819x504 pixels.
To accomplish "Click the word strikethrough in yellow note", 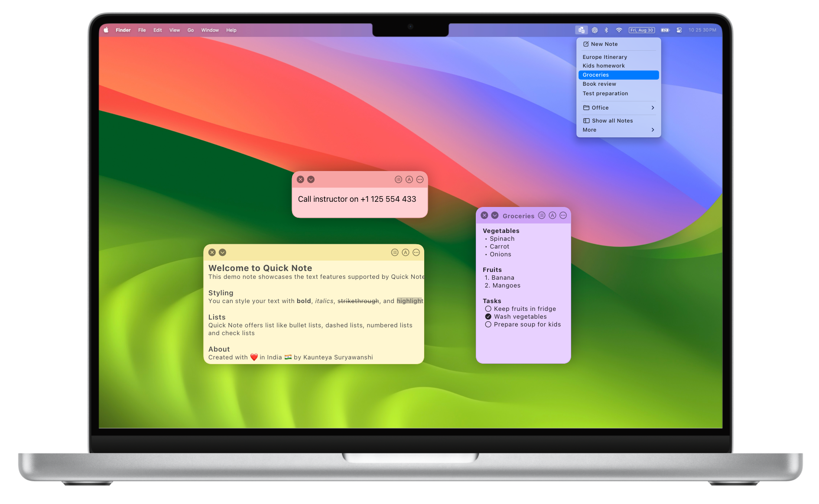I will tap(358, 301).
